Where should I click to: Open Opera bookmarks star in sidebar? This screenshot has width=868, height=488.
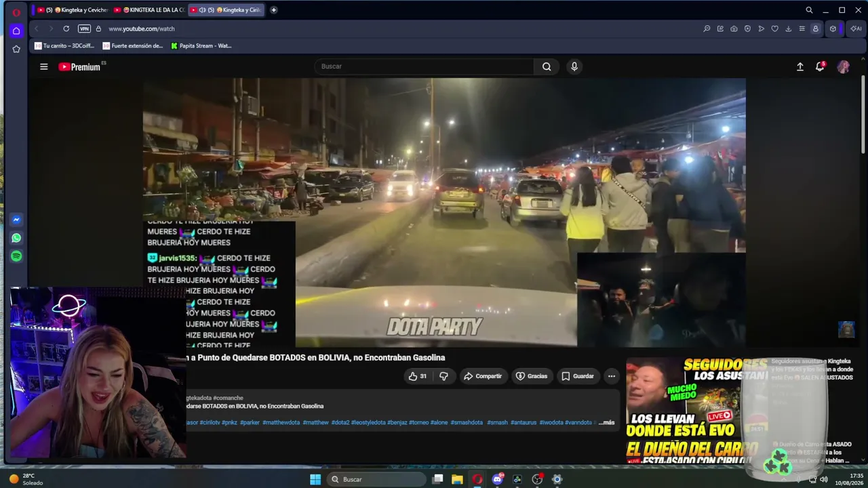click(16, 49)
